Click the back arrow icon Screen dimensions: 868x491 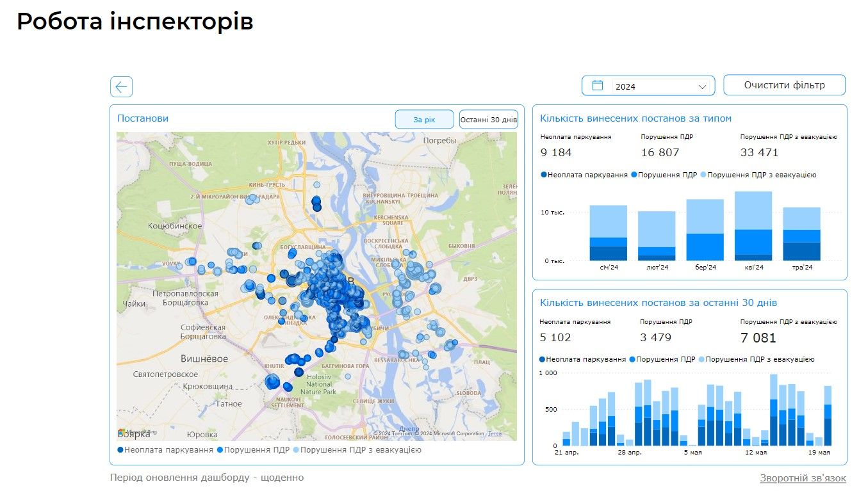click(121, 86)
